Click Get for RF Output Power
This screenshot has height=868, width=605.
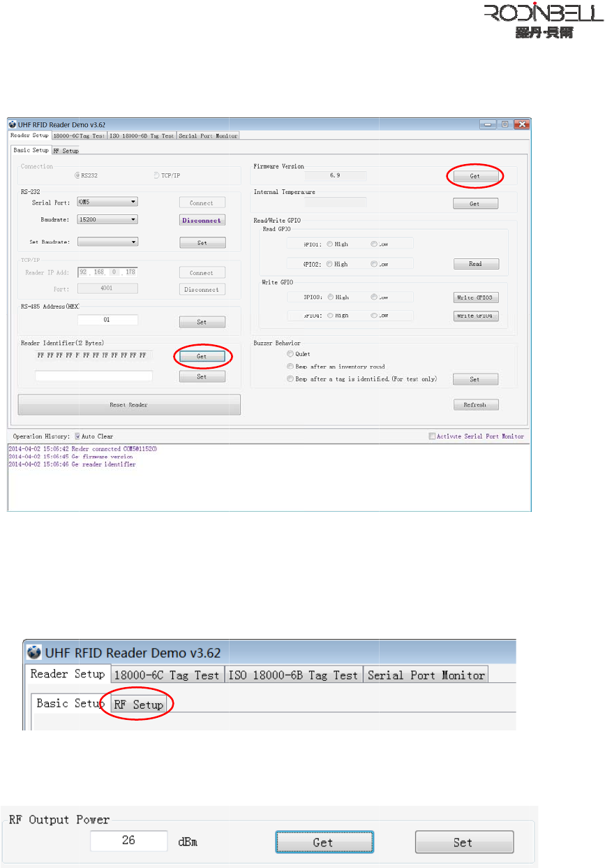324,842
